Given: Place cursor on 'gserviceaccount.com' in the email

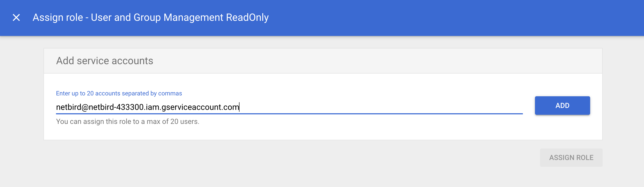Looking at the screenshot, I should [200, 107].
